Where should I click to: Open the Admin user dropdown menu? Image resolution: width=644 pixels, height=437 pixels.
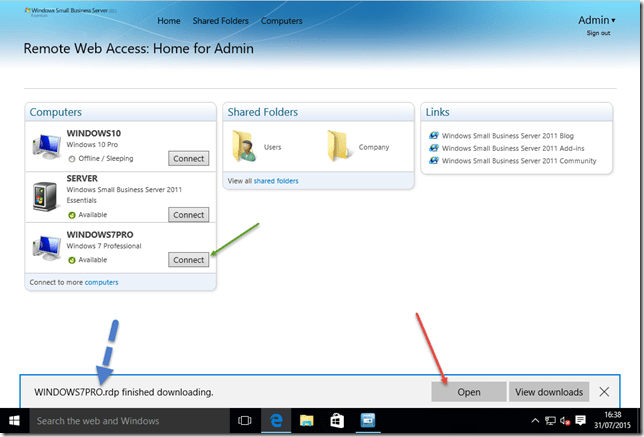598,20
